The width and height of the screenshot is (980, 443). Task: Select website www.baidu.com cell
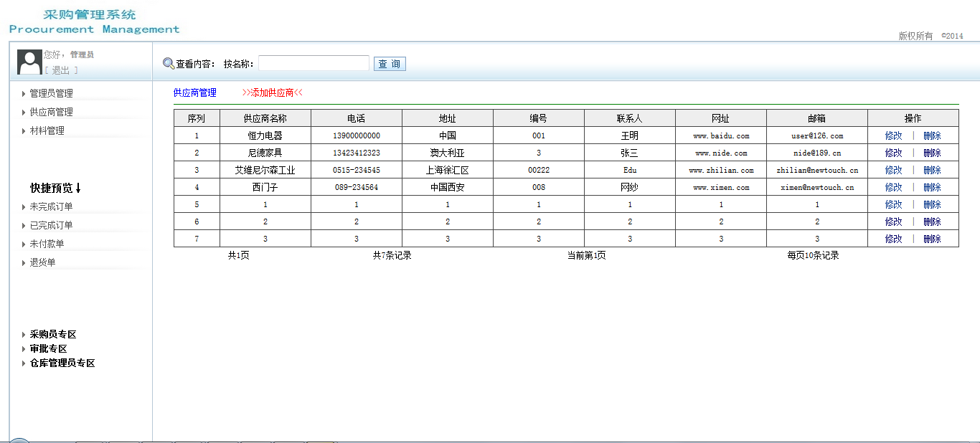click(x=721, y=135)
